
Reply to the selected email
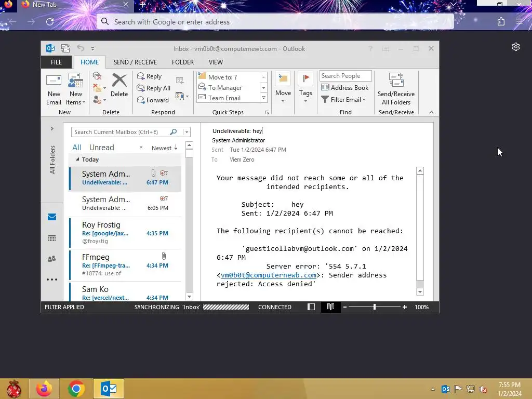[149, 76]
